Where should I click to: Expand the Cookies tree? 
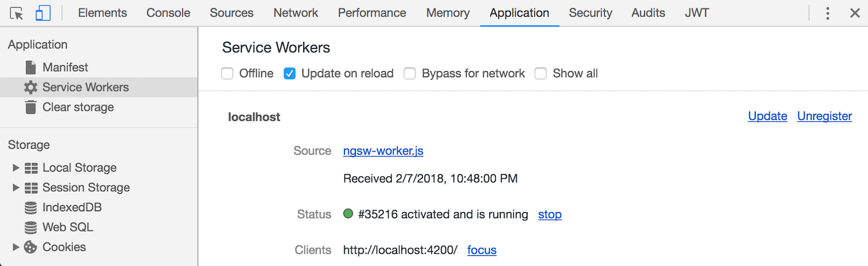16,247
